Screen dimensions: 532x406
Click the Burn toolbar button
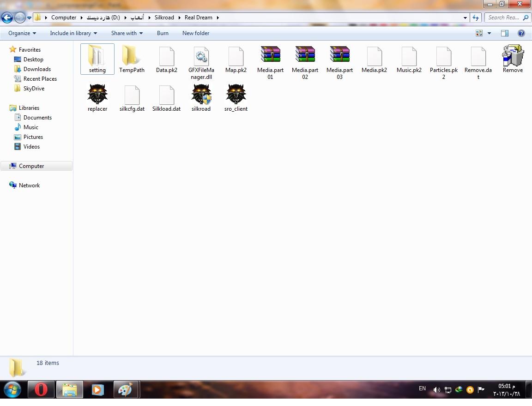(x=163, y=33)
